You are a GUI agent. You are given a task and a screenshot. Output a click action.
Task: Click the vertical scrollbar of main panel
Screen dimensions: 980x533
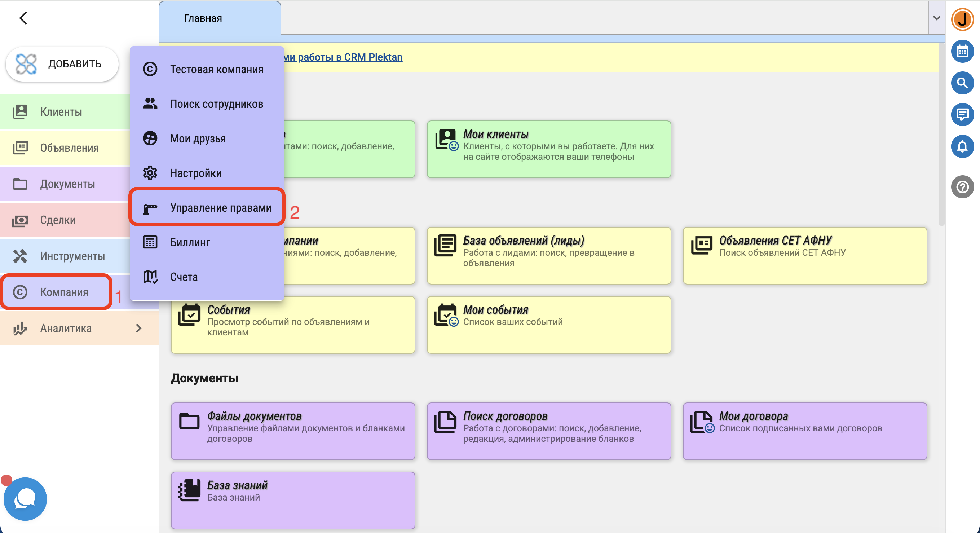[941, 133]
